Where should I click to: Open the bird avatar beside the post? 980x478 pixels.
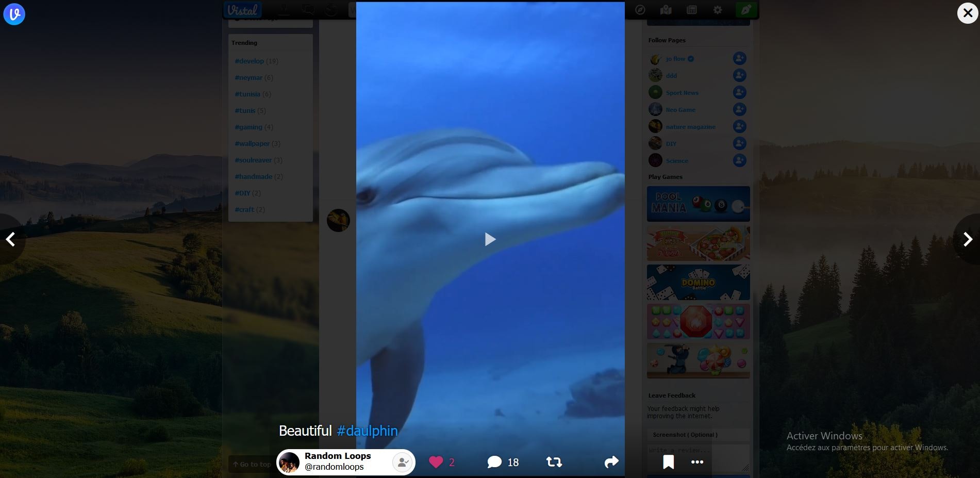338,220
